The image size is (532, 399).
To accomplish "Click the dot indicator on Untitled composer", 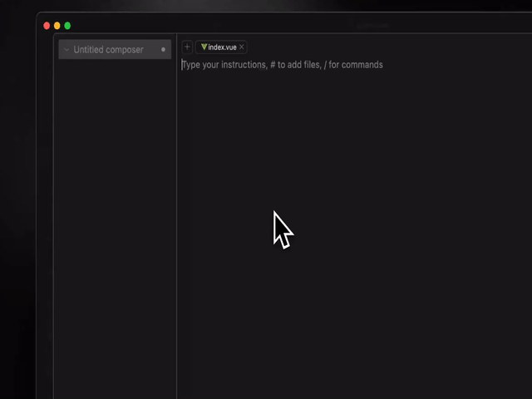I will click(163, 50).
